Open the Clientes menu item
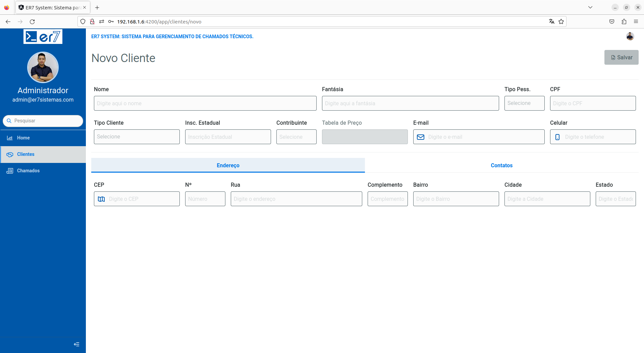The width and height of the screenshot is (644, 353). 43,154
